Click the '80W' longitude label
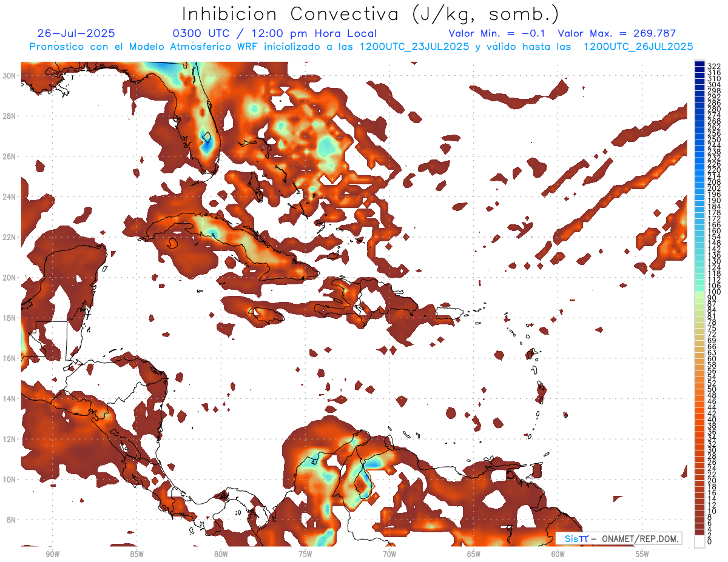 (221, 554)
